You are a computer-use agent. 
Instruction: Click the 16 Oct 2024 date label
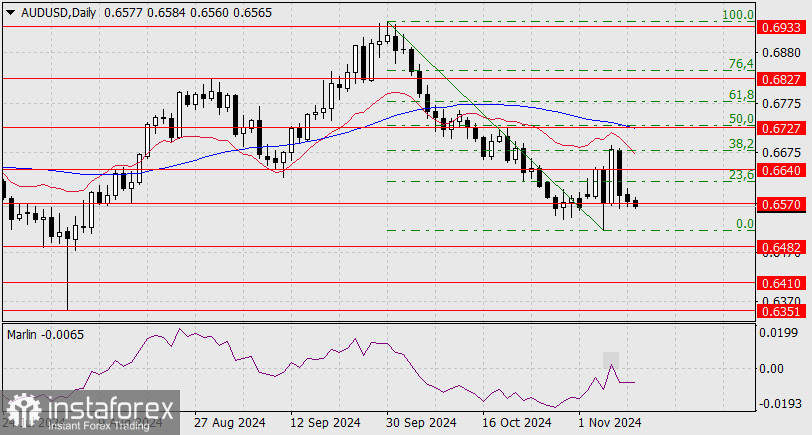(516, 423)
